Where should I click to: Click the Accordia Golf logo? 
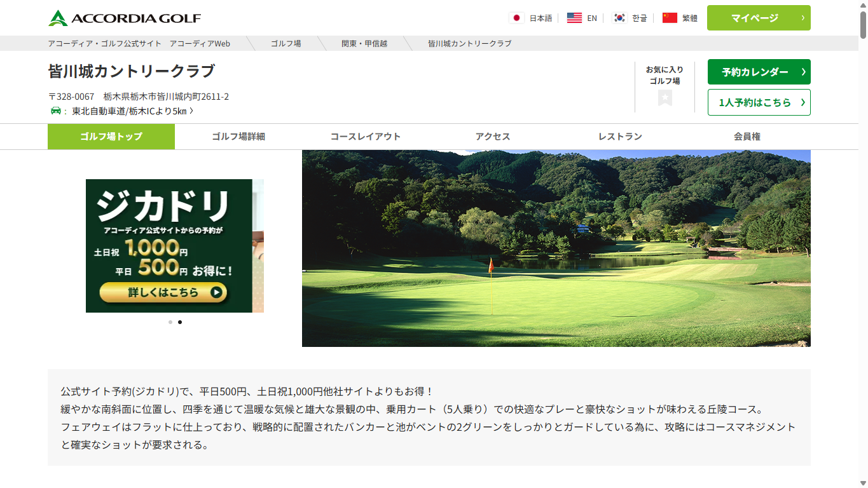(x=125, y=18)
